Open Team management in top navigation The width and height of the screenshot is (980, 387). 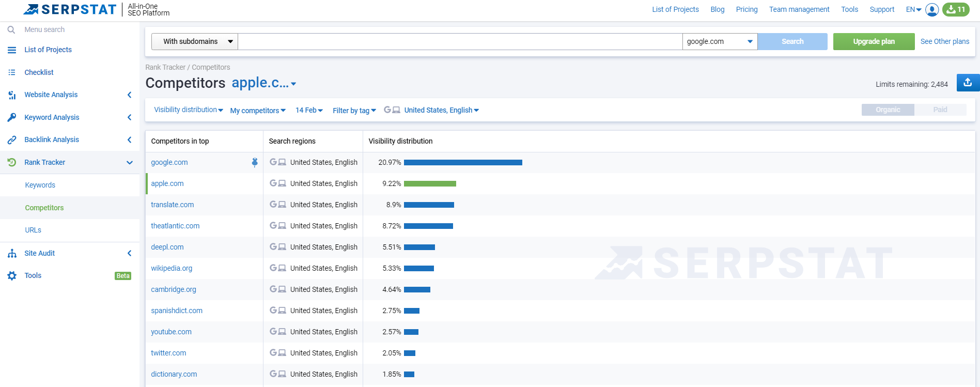[799, 9]
